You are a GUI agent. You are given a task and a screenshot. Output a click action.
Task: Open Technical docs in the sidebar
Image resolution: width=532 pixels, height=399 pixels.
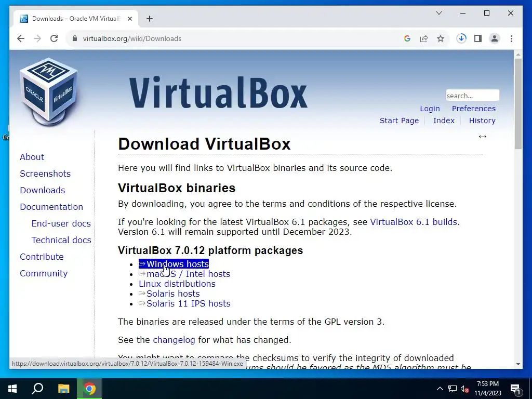point(61,240)
